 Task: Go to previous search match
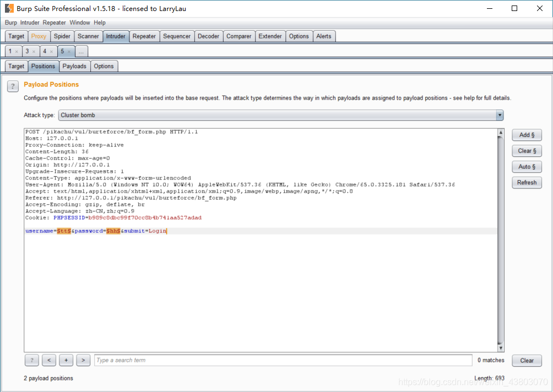pos(49,360)
